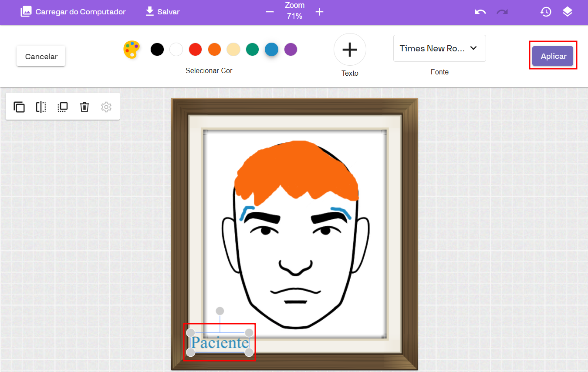Open the gear settings icon
The image size is (588, 372).
tap(106, 107)
